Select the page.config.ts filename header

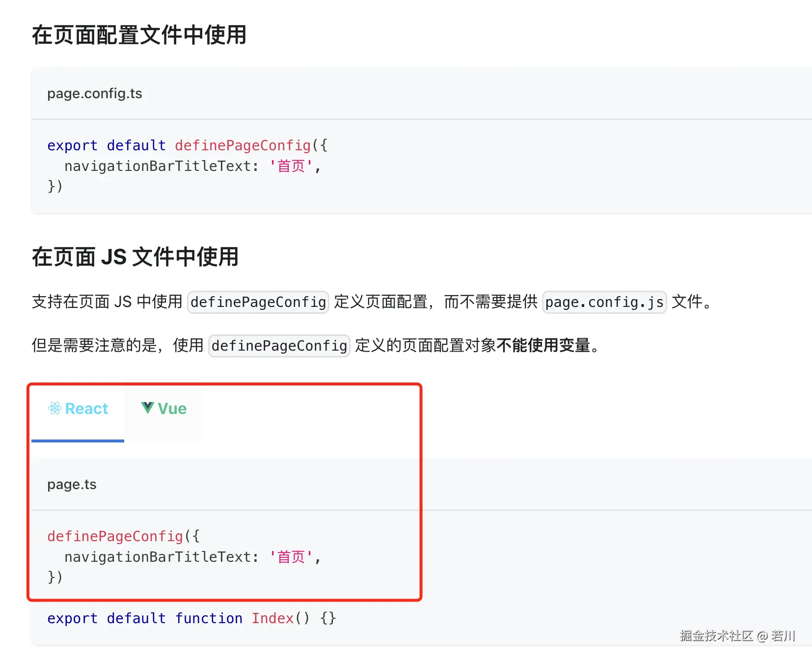pyautogui.click(x=94, y=94)
